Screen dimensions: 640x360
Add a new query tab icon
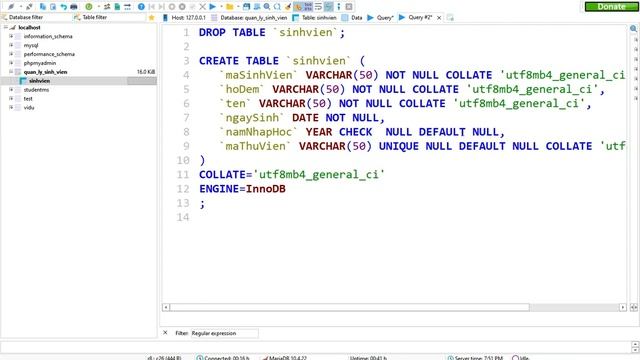(x=450, y=18)
